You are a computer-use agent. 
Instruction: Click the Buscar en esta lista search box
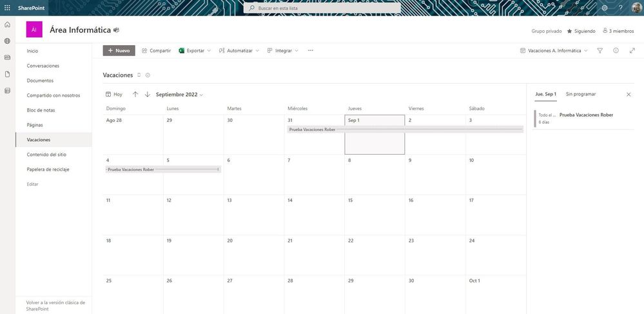pyautogui.click(x=322, y=8)
